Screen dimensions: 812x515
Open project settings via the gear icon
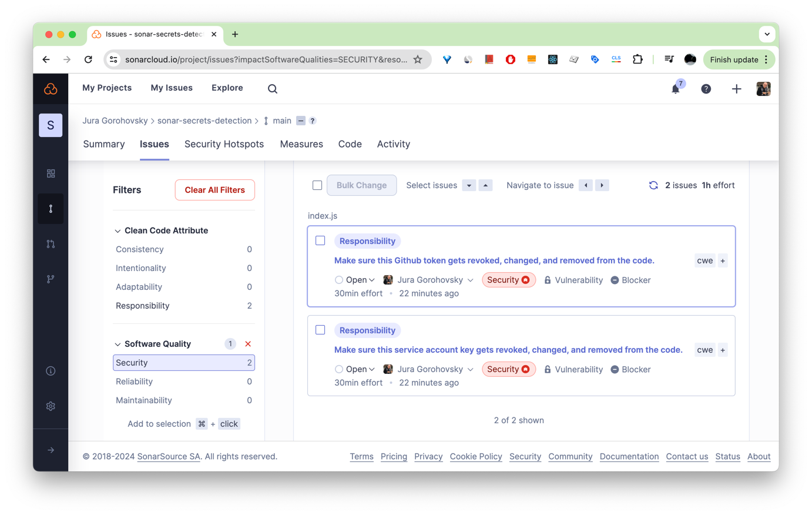pyautogui.click(x=51, y=406)
